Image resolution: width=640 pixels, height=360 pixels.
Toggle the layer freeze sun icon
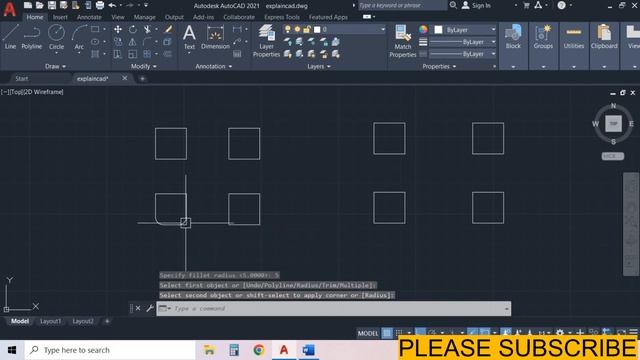pyautogui.click(x=297, y=29)
